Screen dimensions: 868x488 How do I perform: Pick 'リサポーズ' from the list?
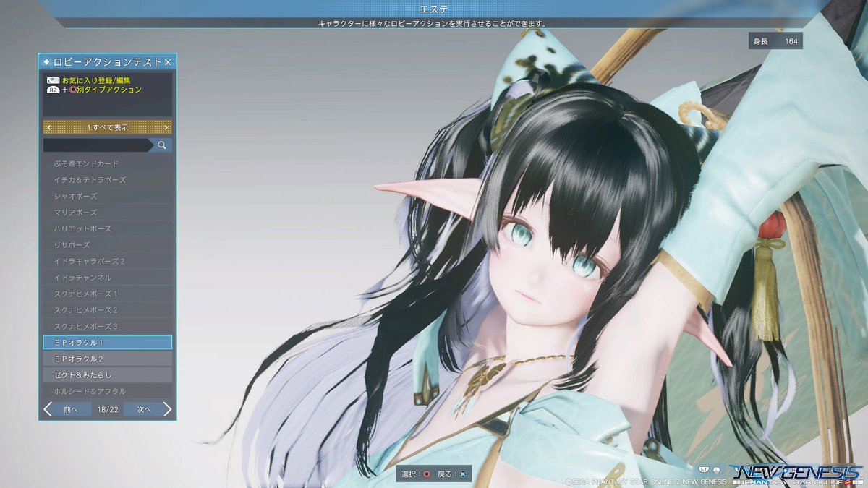(x=108, y=244)
